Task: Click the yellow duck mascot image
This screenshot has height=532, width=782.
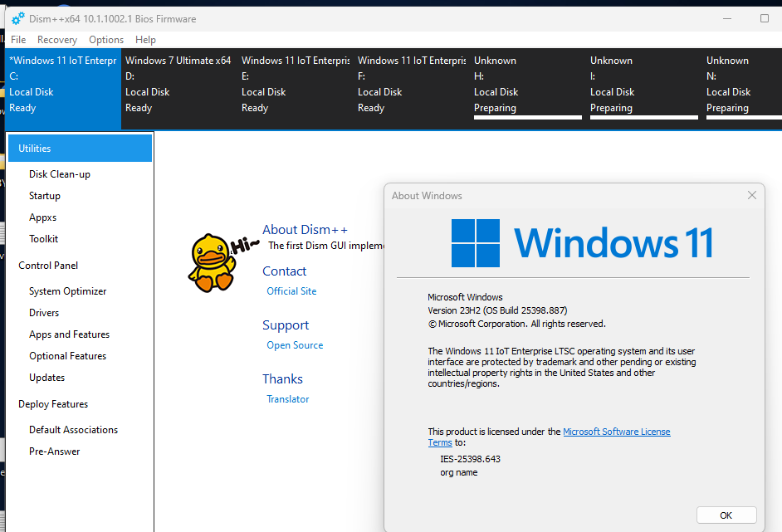Action: [213, 263]
